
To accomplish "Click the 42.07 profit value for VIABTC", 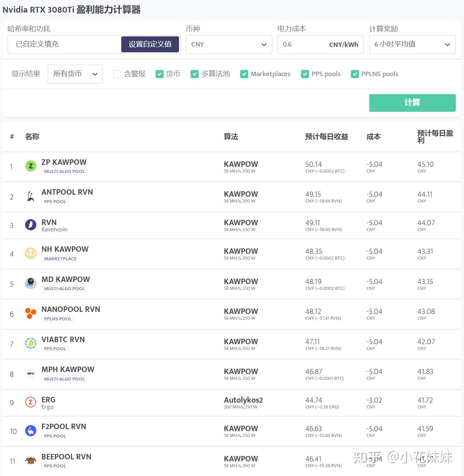I will pos(426,342).
